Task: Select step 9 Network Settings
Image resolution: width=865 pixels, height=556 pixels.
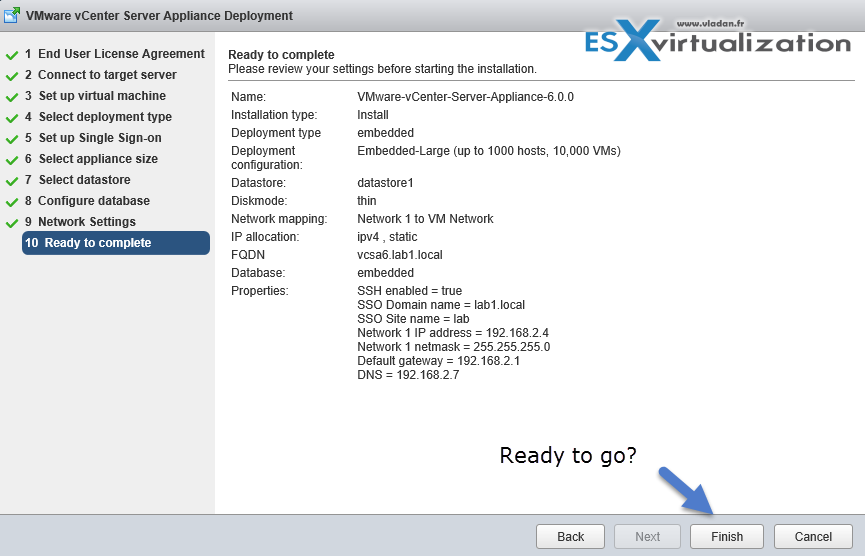Action: [x=81, y=221]
